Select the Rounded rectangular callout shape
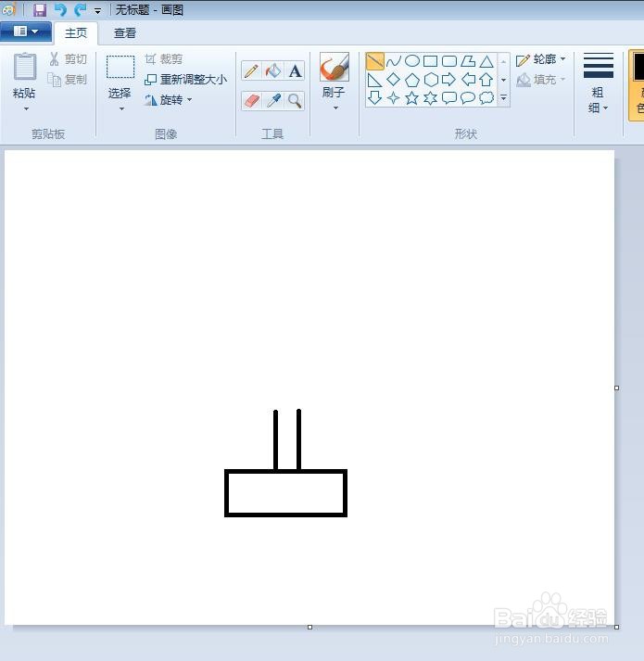 coord(448,97)
